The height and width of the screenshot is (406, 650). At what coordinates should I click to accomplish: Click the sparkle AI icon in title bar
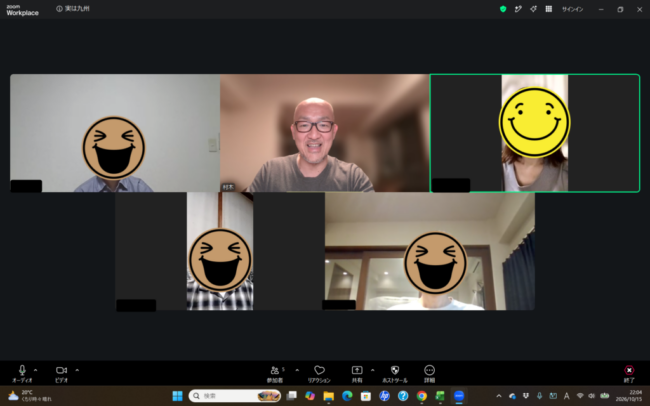tap(533, 9)
